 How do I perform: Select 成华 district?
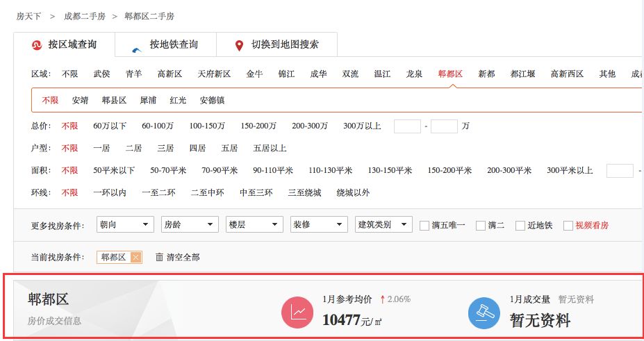[318, 74]
